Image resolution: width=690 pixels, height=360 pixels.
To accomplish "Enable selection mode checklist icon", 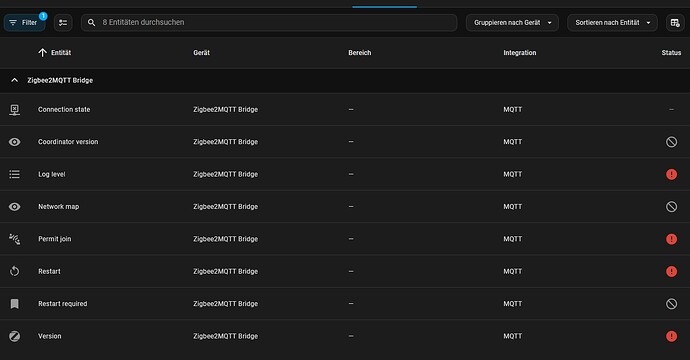I will pyautogui.click(x=63, y=22).
